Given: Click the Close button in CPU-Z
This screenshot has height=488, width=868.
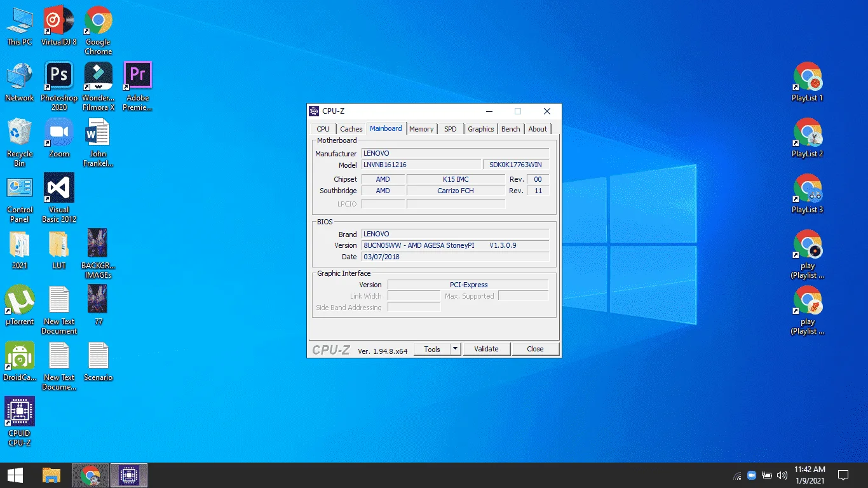Looking at the screenshot, I should coord(535,349).
